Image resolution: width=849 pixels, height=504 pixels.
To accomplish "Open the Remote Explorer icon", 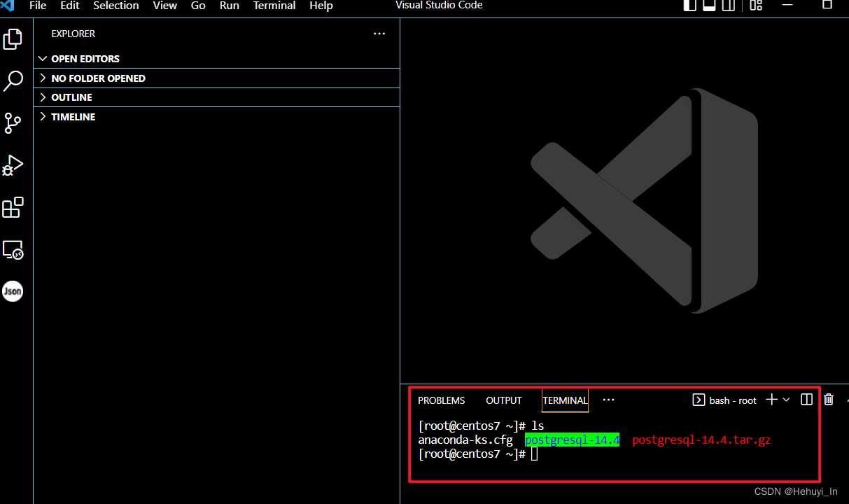I will [13, 249].
